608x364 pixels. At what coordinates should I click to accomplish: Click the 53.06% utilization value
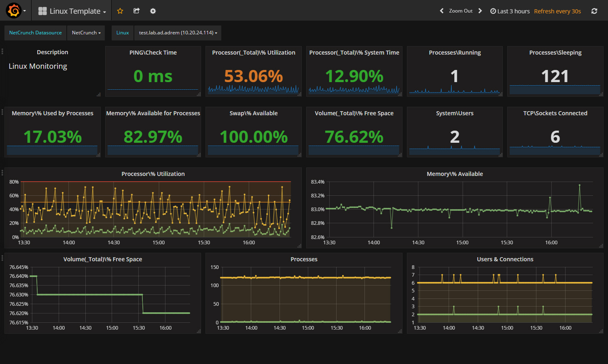(254, 76)
